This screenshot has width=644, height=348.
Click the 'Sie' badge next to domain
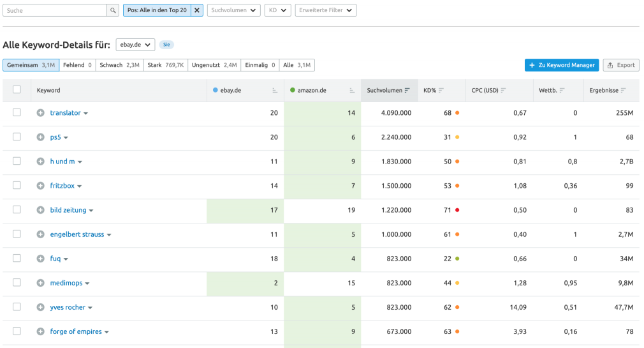click(x=166, y=45)
